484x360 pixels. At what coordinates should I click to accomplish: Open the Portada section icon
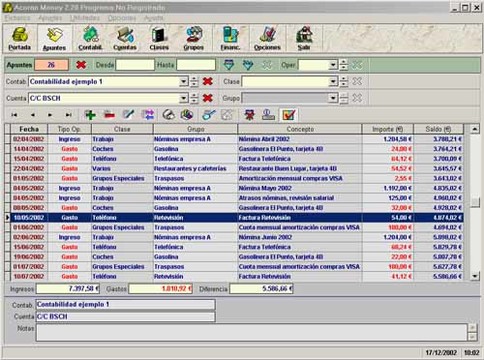pos(20,39)
